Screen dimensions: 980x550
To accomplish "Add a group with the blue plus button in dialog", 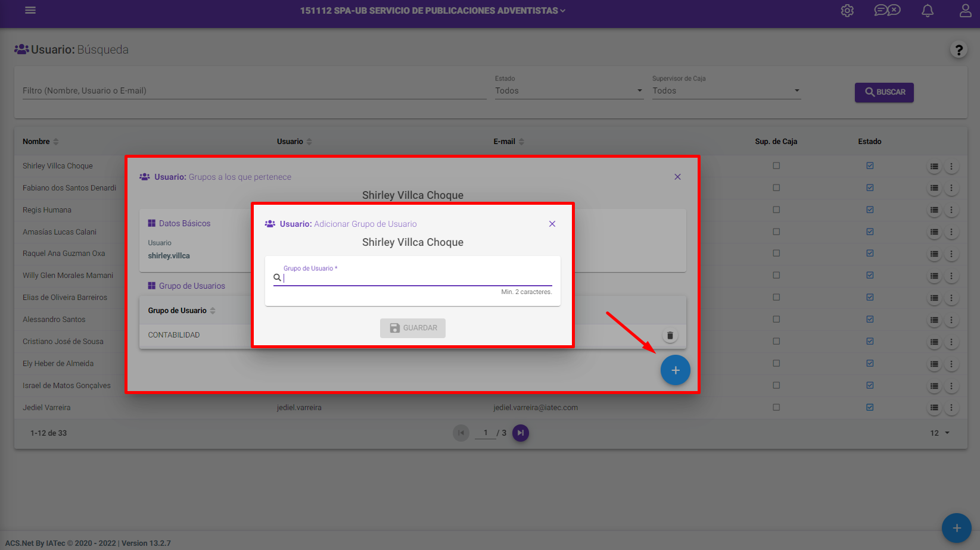I will click(x=675, y=370).
